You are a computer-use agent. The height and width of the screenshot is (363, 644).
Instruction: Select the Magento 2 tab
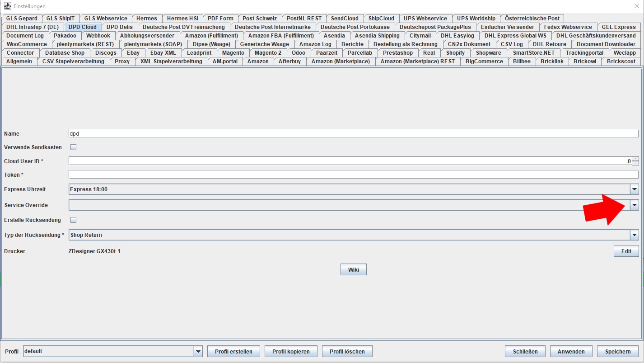click(x=268, y=53)
